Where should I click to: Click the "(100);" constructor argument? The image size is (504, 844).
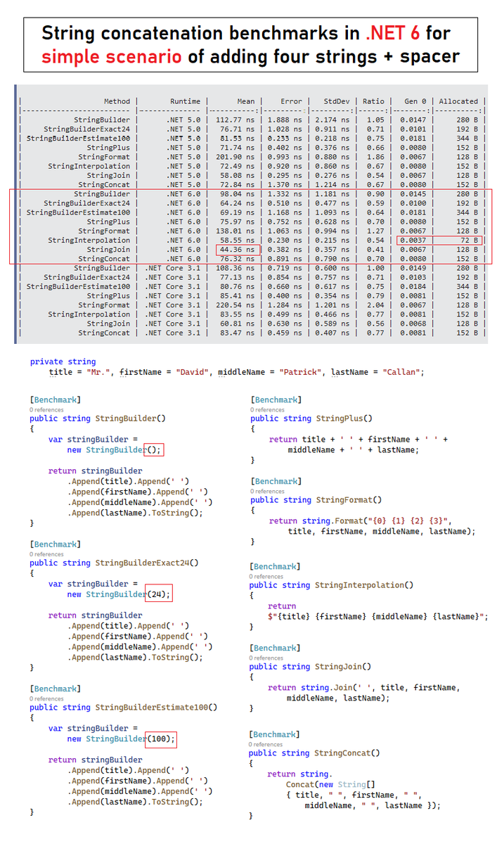(161, 739)
